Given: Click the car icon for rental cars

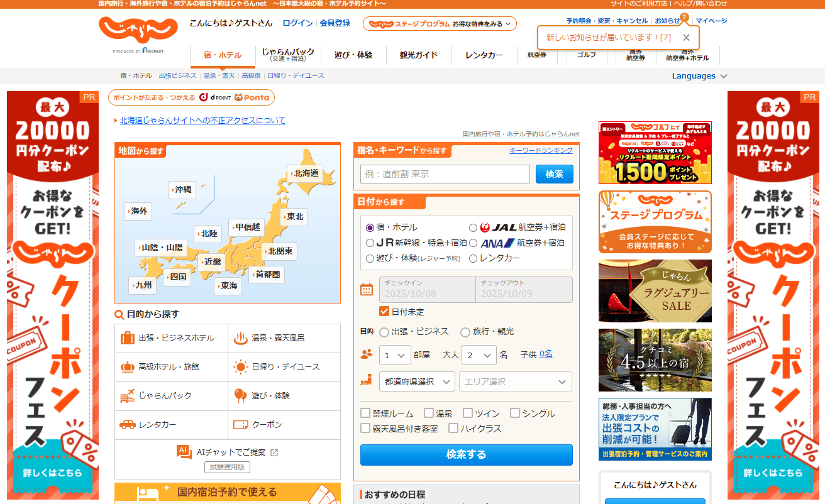Looking at the screenshot, I should 128,425.
